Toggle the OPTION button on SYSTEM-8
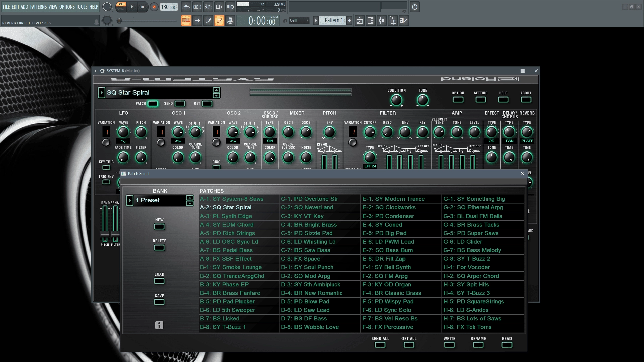Image resolution: width=644 pixels, height=362 pixels. (x=458, y=100)
